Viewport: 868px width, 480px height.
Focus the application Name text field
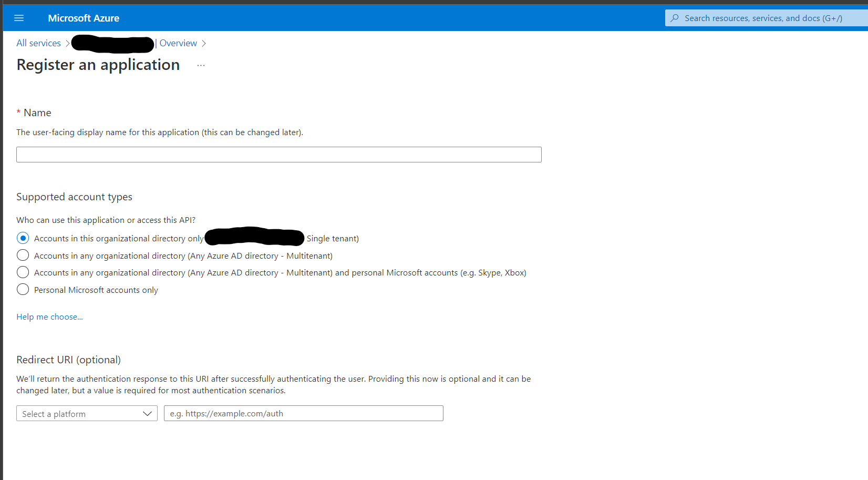[278, 155]
